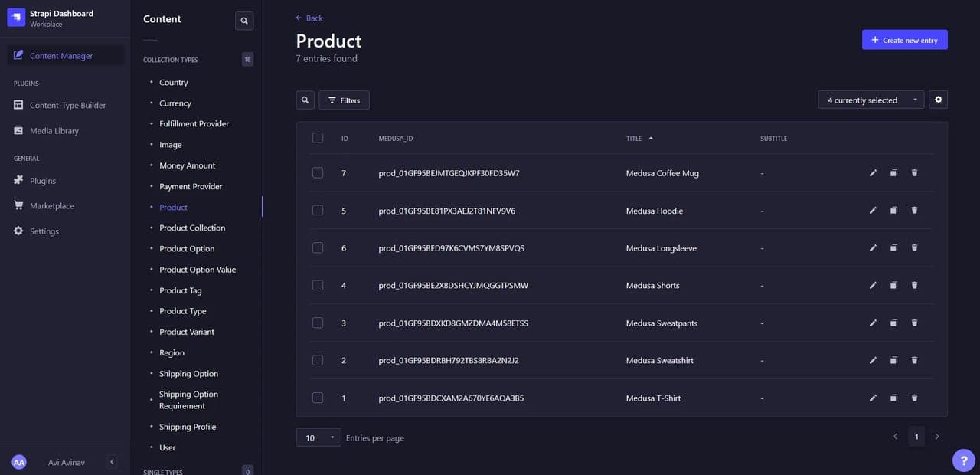Open the help question mark button
980x475 pixels.
pyautogui.click(x=963, y=460)
